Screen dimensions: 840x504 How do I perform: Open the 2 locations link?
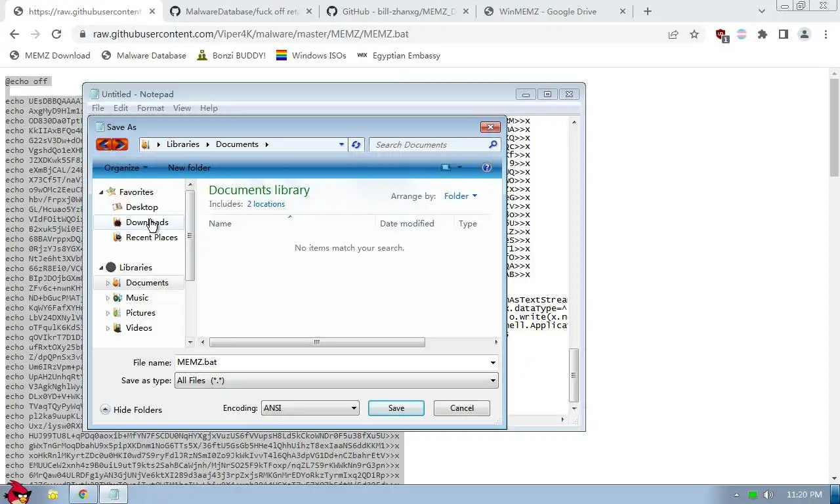[266, 204]
